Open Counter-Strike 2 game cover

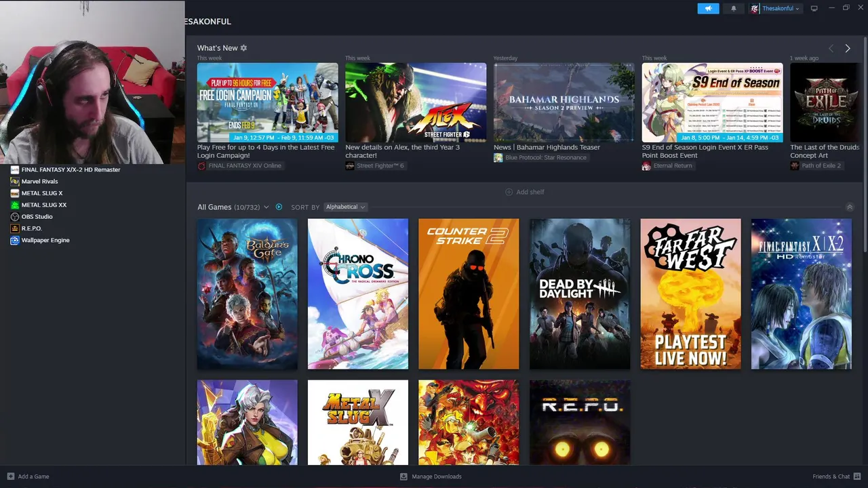point(469,293)
